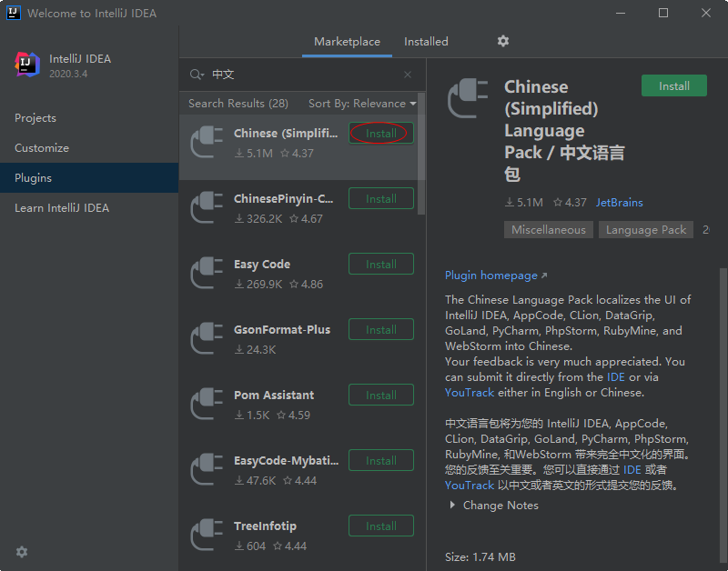Follow the YouTrack link in Chinese description
The image size is (728, 571).
point(470,486)
